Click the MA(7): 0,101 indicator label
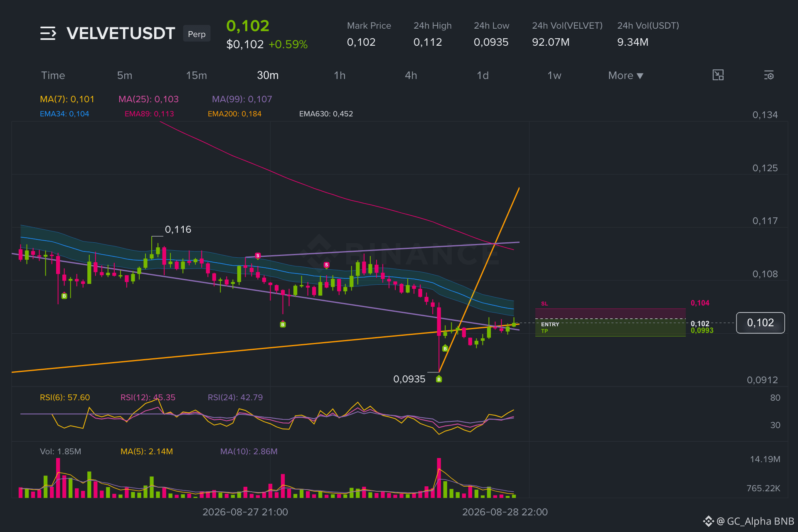 pyautogui.click(x=67, y=99)
